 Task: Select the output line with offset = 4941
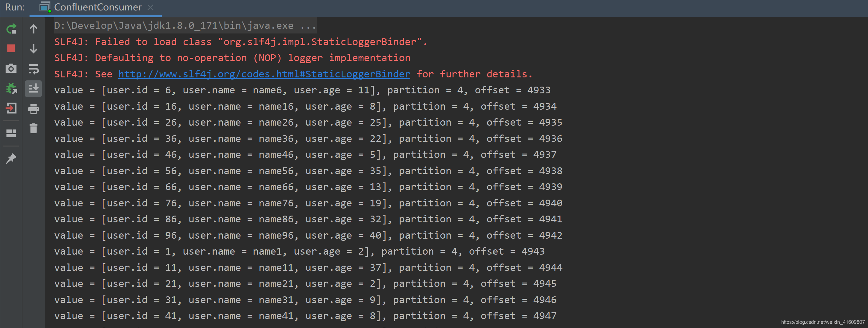point(308,219)
